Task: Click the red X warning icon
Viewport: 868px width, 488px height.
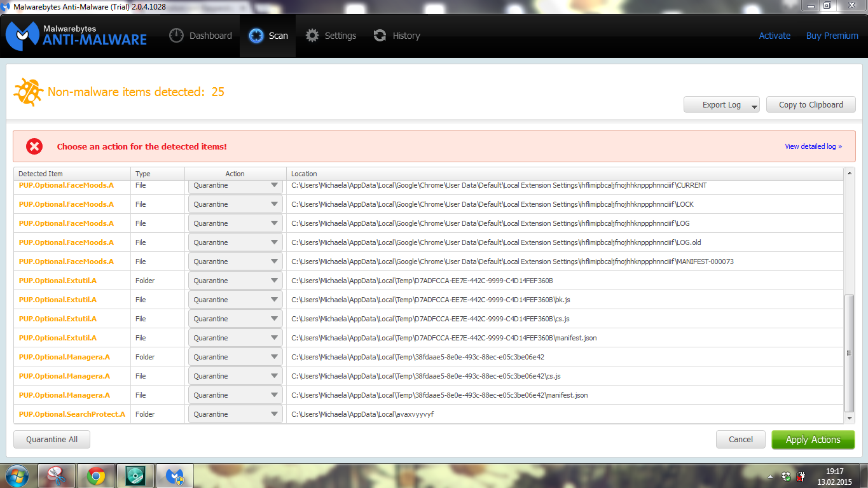Action: pos(34,146)
